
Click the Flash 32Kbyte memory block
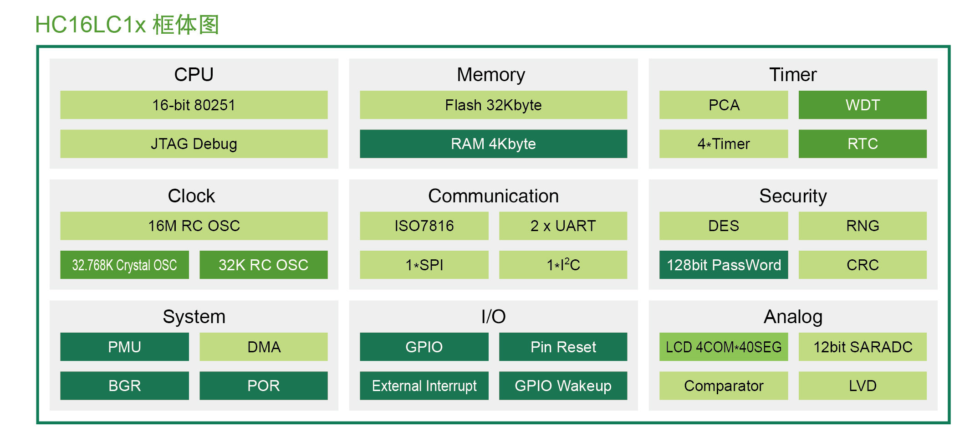tap(493, 105)
